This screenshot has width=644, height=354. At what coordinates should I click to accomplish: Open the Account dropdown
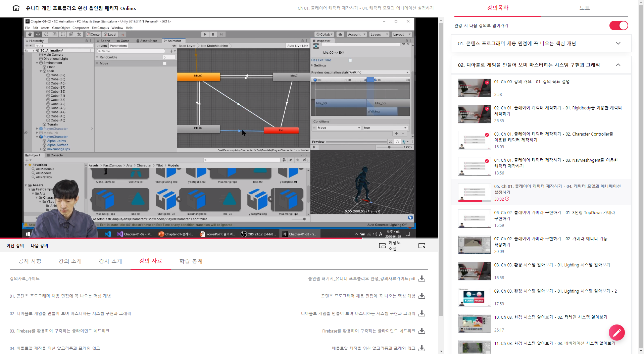(356, 34)
